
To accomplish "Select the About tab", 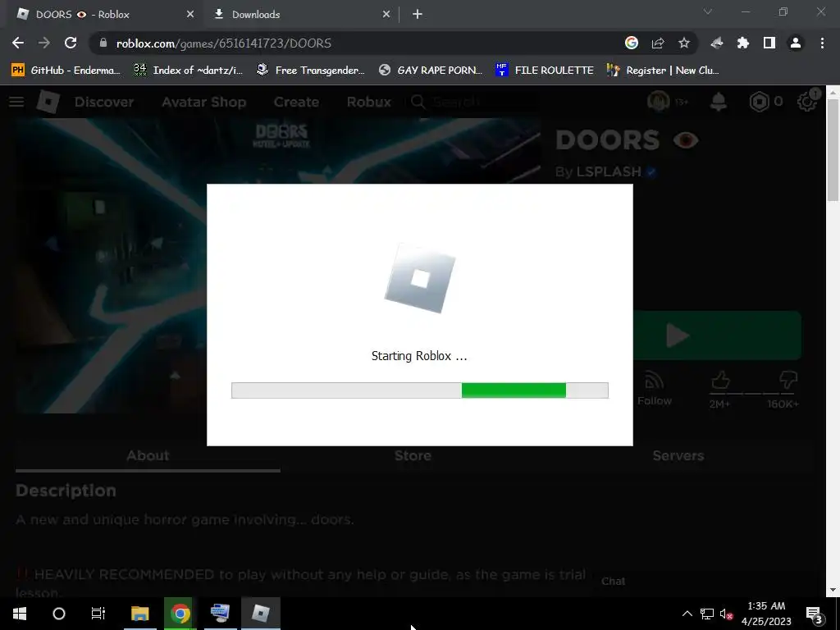I will (x=148, y=456).
